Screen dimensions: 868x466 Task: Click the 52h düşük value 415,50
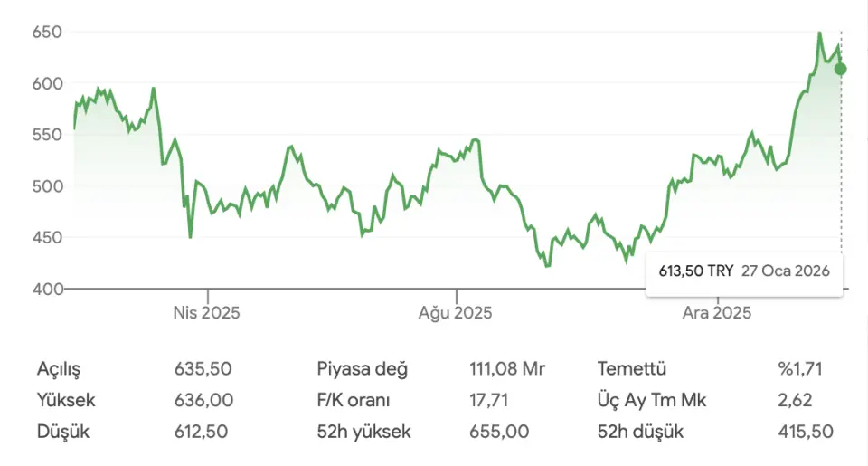click(805, 432)
